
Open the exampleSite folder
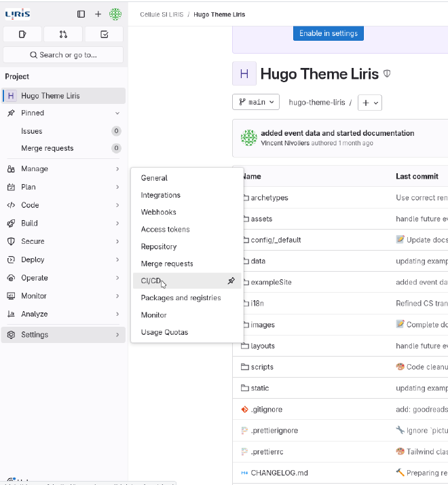click(x=271, y=282)
